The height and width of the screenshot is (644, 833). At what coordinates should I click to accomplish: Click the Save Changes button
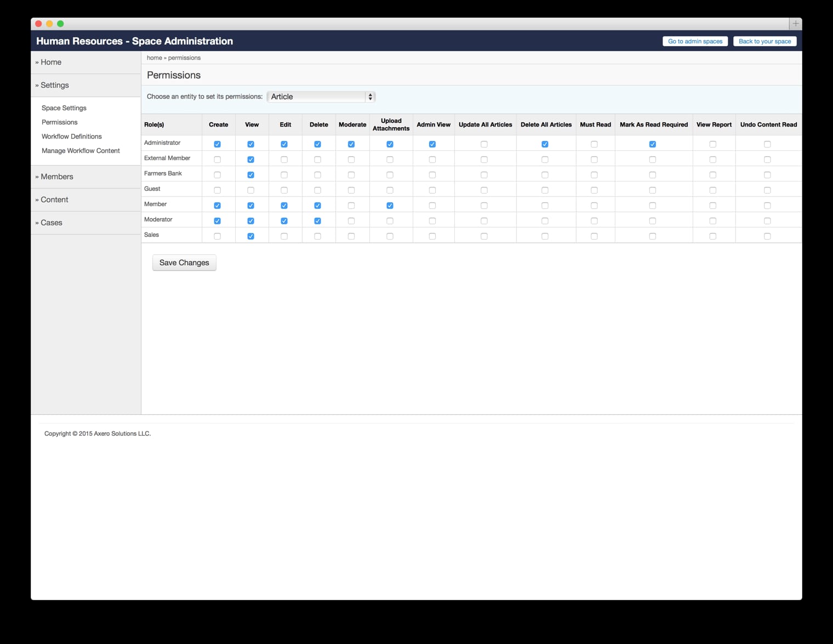tap(184, 263)
